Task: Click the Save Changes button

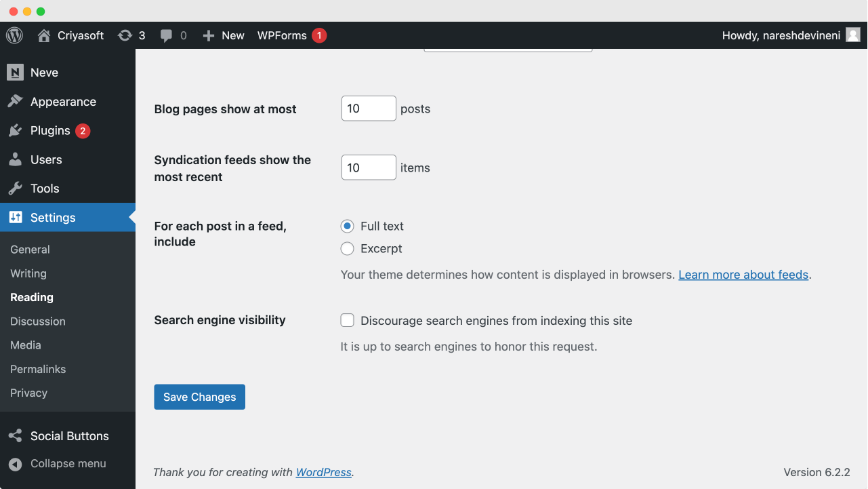Action: coord(199,397)
